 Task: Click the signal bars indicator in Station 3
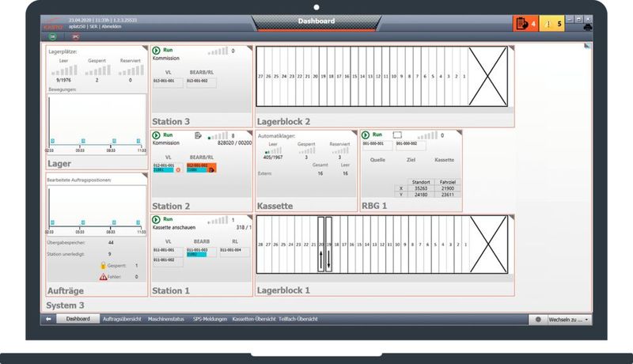click(218, 51)
